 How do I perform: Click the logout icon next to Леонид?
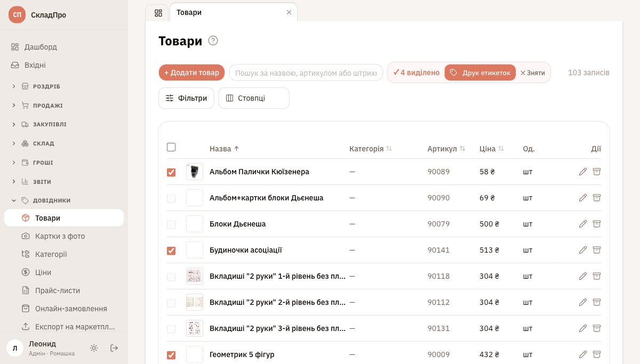click(114, 348)
